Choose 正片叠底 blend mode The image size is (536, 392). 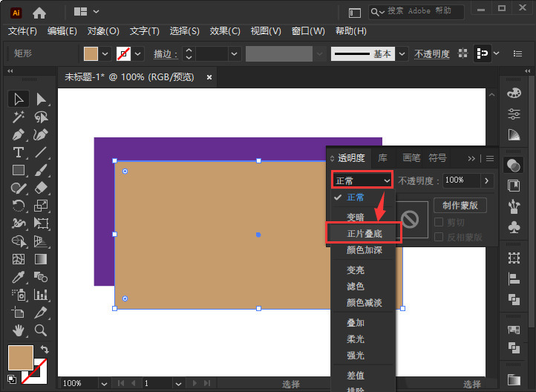(x=364, y=233)
